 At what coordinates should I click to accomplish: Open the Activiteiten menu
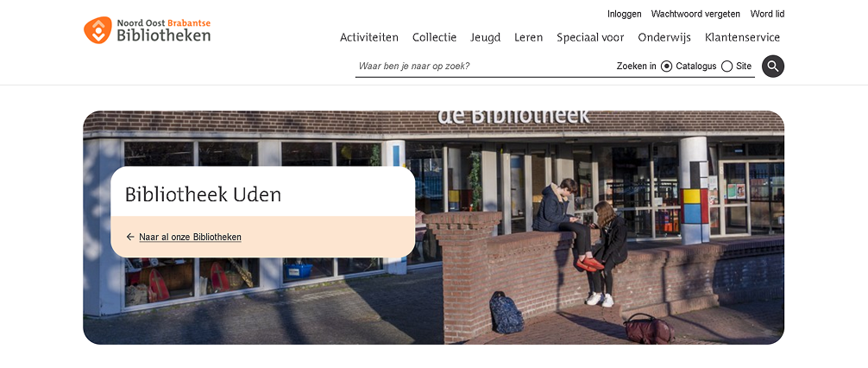[x=369, y=38]
